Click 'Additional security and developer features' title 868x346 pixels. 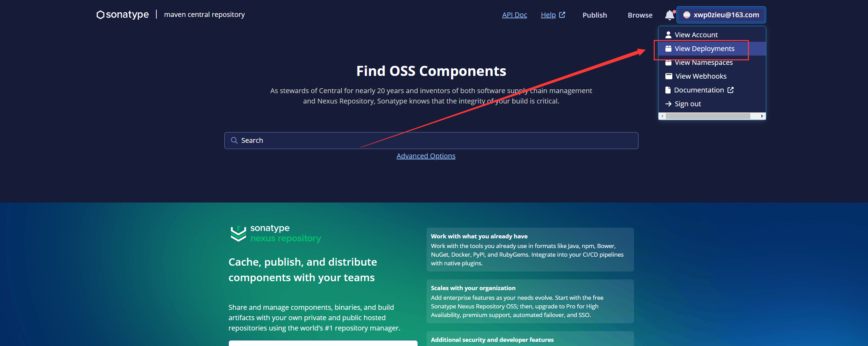pyautogui.click(x=492, y=340)
